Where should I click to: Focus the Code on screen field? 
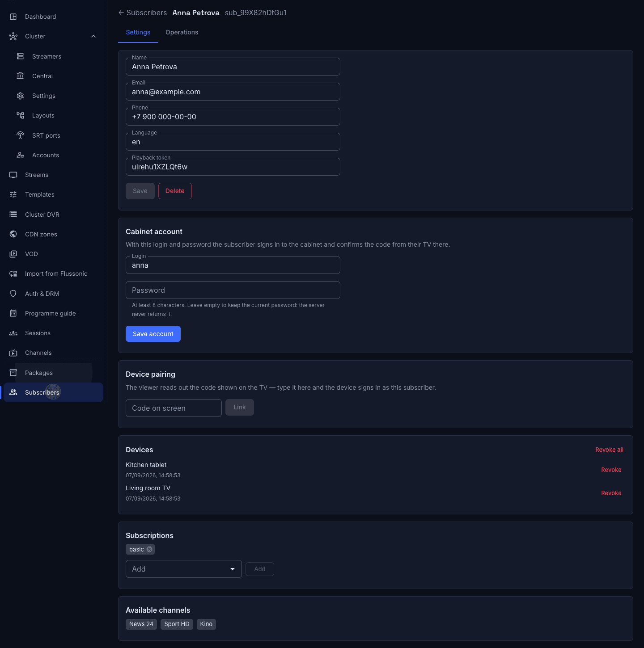[x=174, y=408]
